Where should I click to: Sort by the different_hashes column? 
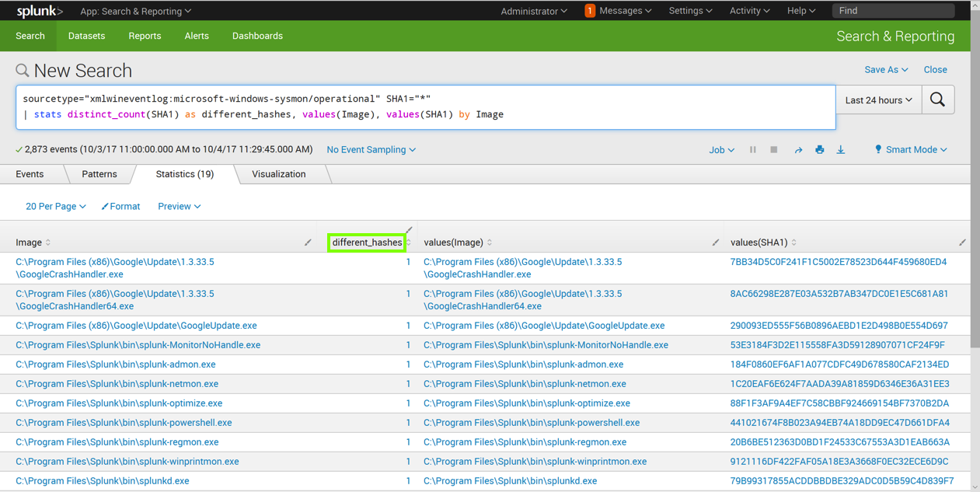click(367, 243)
